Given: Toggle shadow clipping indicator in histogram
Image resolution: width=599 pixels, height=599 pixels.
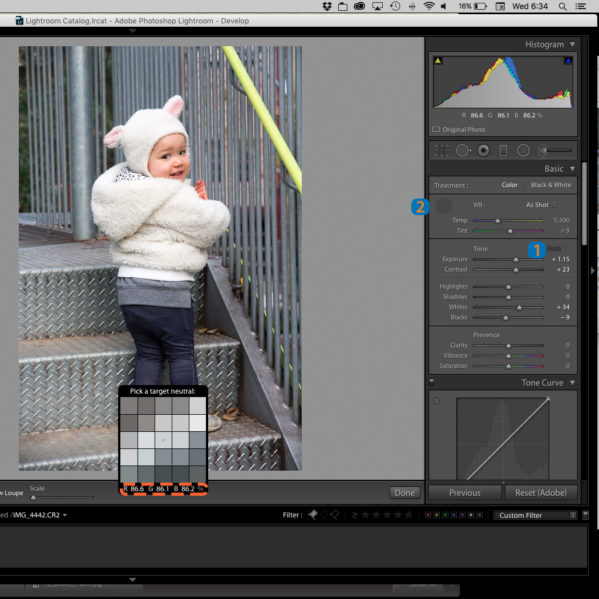Looking at the screenshot, I should click(x=438, y=60).
